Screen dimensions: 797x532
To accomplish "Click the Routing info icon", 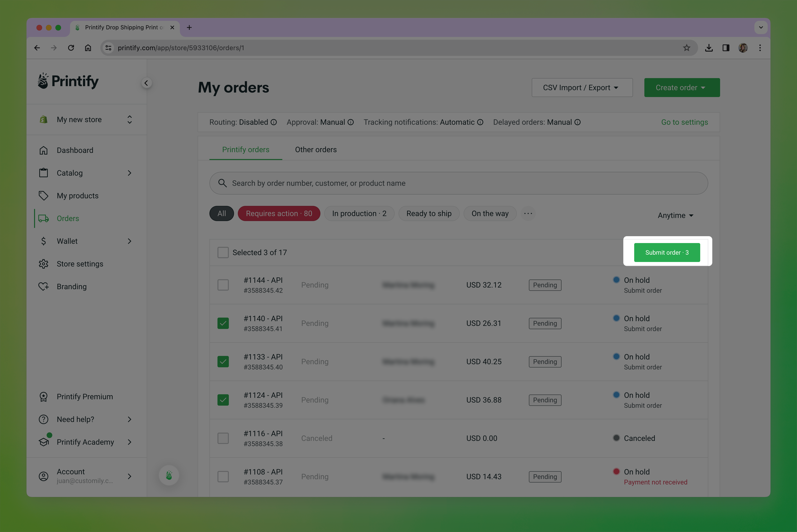I will [274, 122].
